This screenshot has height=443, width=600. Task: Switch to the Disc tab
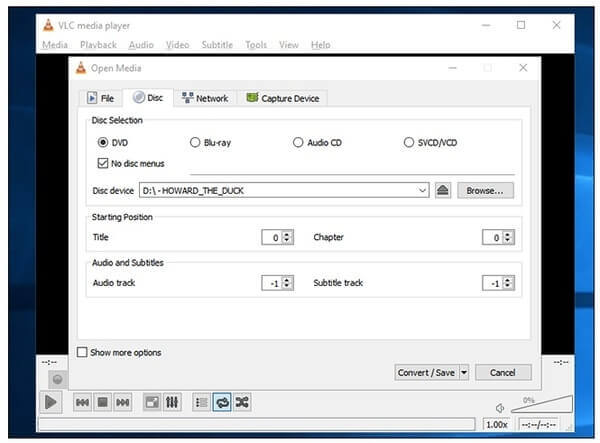coord(148,98)
